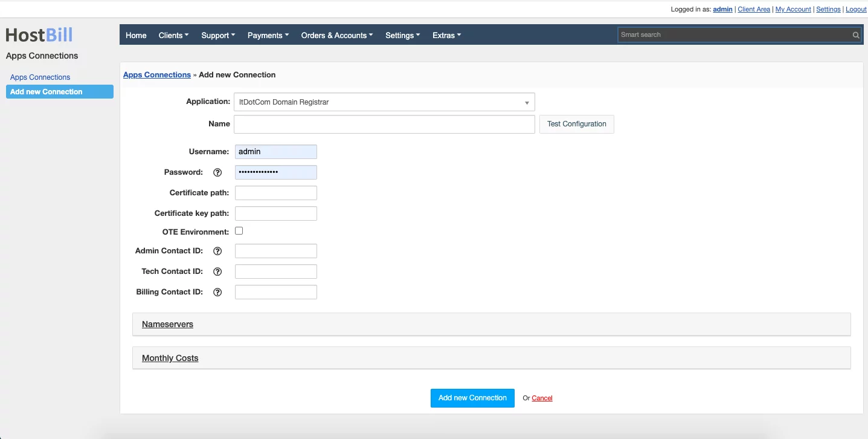Viewport: 868px width, 439px height.
Task: Focus the Certificate path field
Action: (x=276, y=193)
